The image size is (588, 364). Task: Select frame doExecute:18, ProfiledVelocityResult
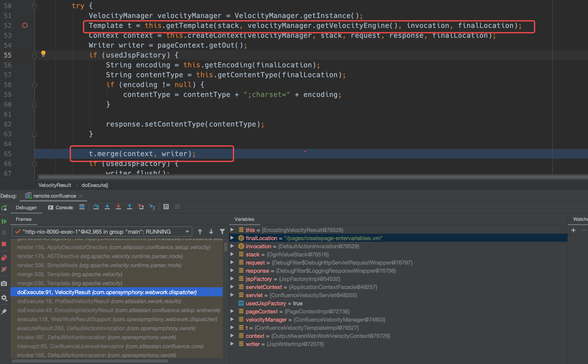tap(117, 301)
